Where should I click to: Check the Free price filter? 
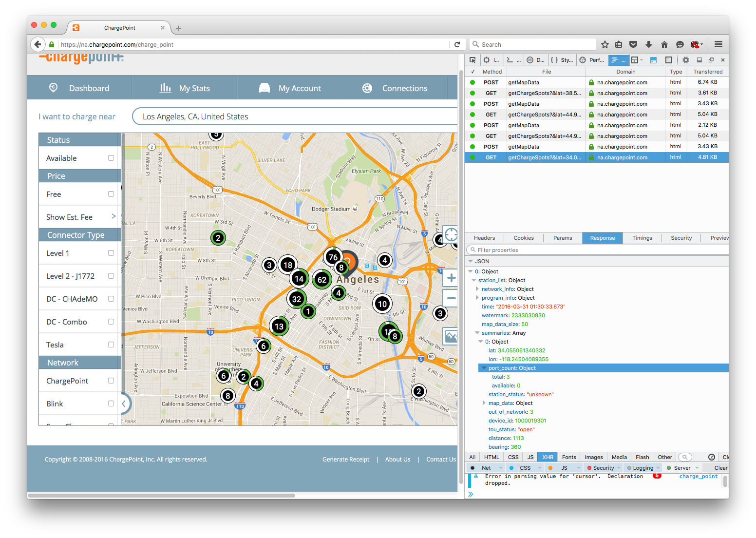pos(111,194)
